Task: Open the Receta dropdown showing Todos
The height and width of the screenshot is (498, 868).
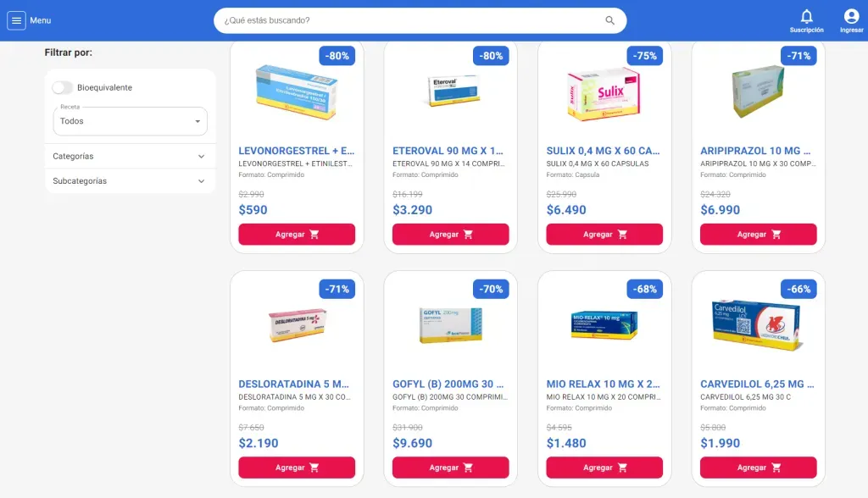Action: pos(130,121)
